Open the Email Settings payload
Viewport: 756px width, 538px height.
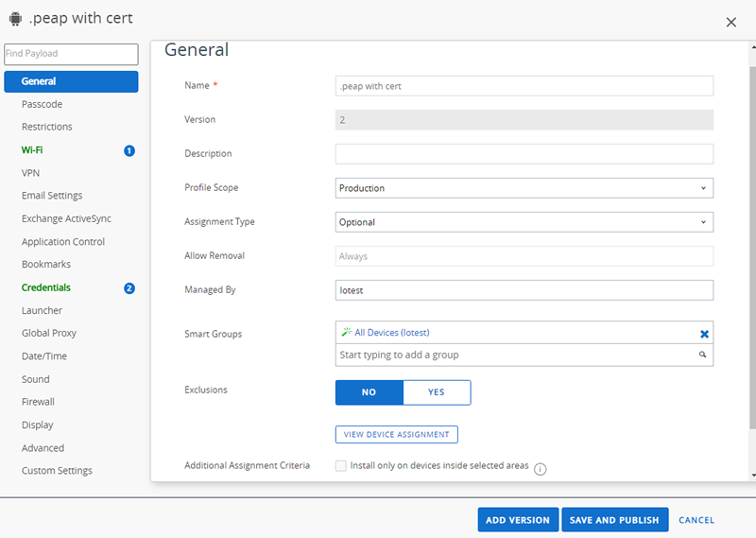pos(52,196)
